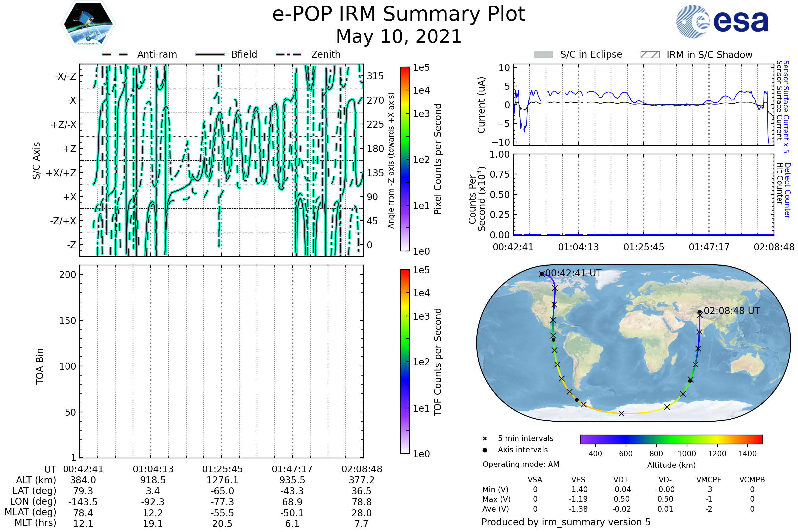Screen dimensions: 798x532
Task: Click the Sensor Surface Current x 5 blue label
Action: tap(786, 106)
